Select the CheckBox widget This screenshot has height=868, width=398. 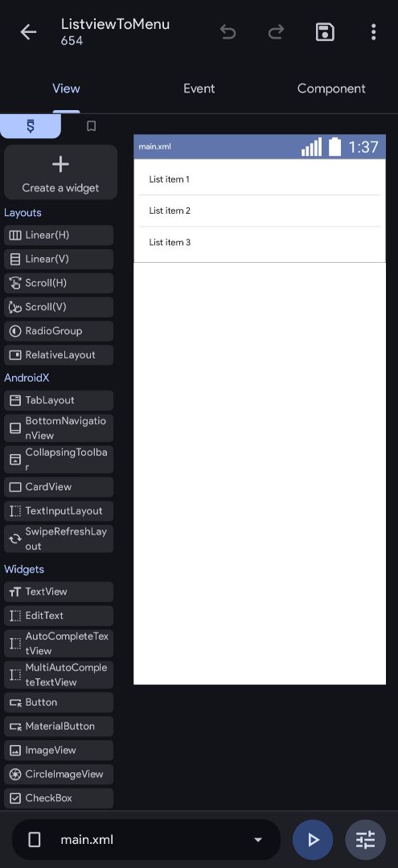pos(59,798)
